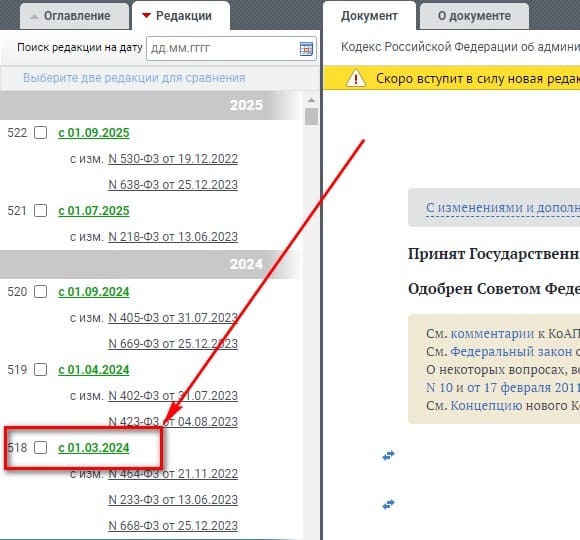Click the scrollbar up arrow in editions list
The height and width of the screenshot is (540, 580).
tap(311, 100)
